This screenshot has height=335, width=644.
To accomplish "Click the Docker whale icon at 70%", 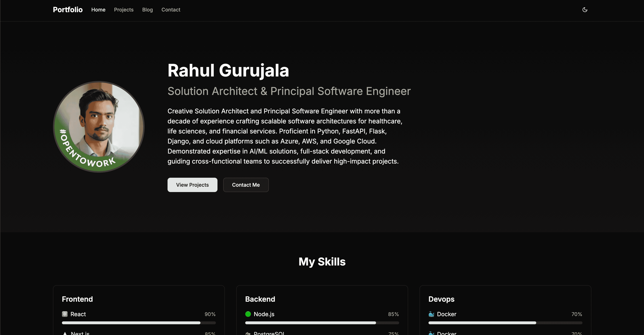I will click(x=431, y=314).
